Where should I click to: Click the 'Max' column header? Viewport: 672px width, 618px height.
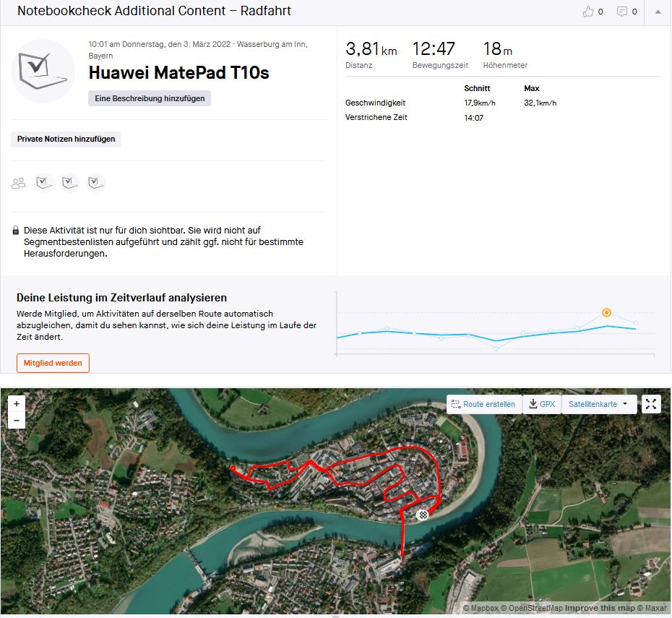coord(531,88)
